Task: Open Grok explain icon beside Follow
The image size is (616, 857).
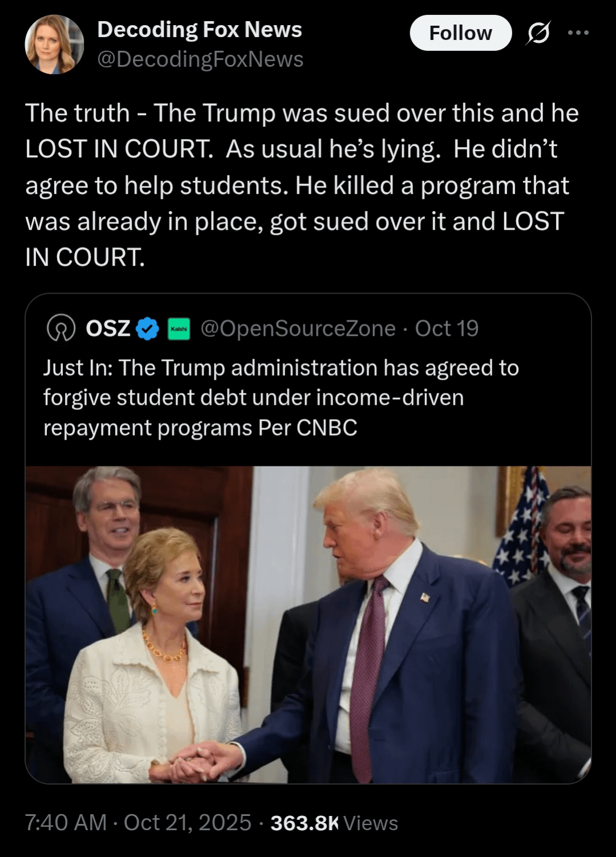Action: click(538, 33)
